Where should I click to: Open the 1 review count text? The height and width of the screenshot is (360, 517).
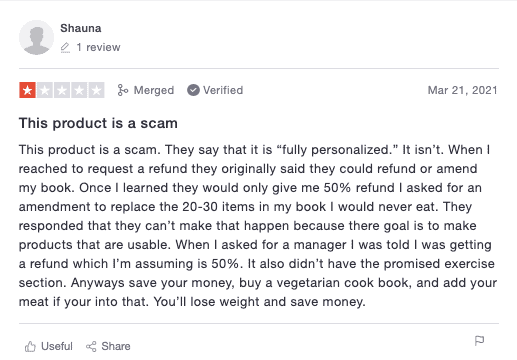(98, 47)
